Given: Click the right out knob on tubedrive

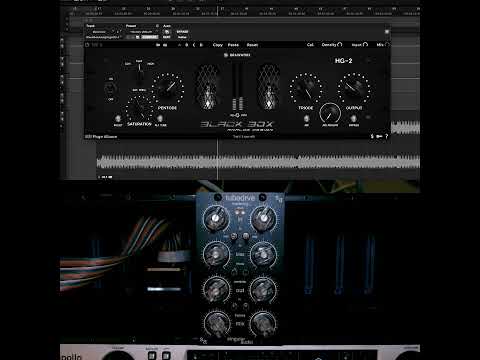Looking at the screenshot, I should click(x=263, y=290).
